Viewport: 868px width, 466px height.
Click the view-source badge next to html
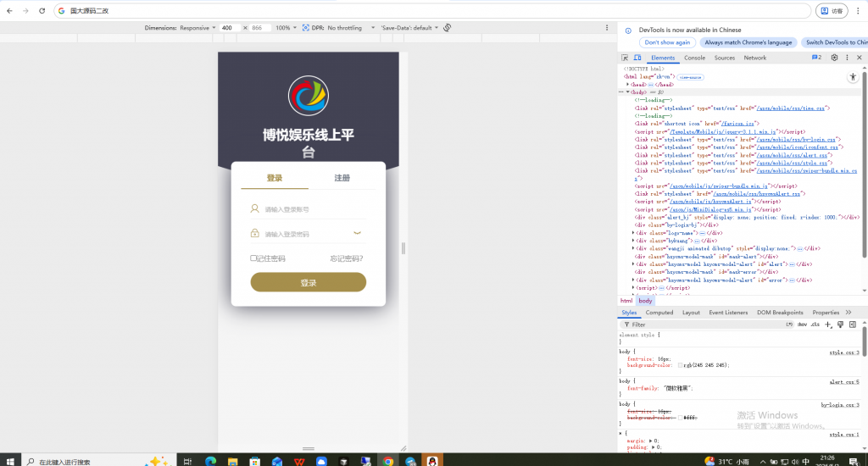(690, 77)
